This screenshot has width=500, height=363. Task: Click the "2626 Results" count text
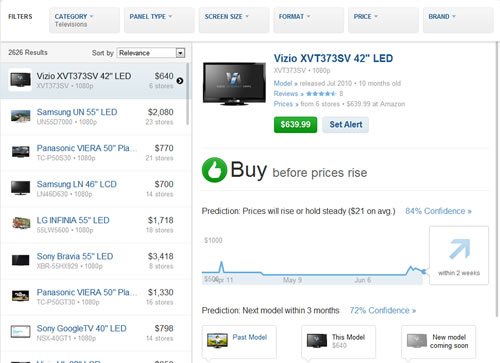point(28,52)
